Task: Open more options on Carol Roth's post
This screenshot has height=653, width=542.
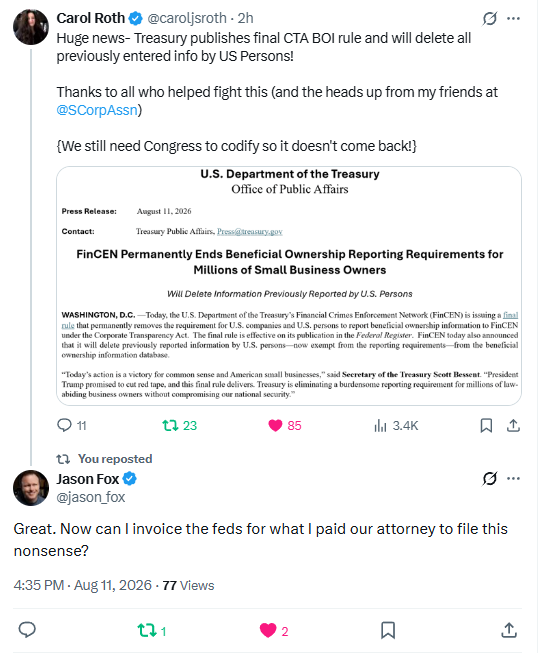Action: coord(513,18)
